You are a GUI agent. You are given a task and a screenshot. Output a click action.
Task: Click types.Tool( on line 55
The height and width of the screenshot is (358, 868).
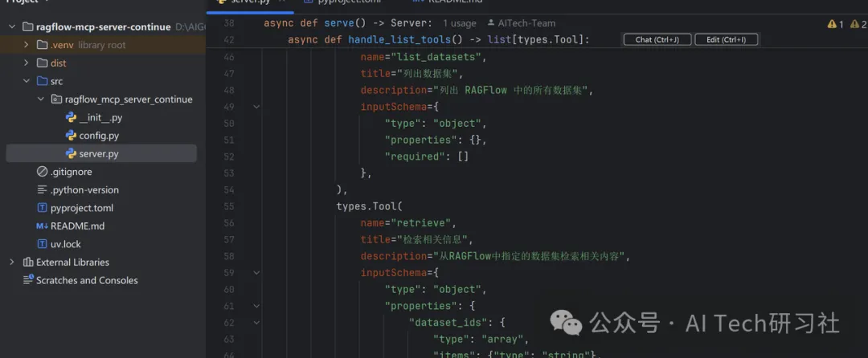pos(370,206)
